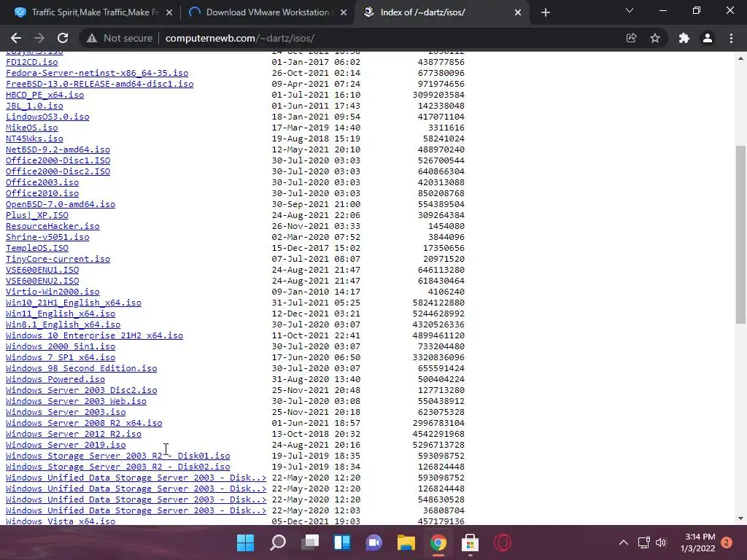The width and height of the screenshot is (747, 560).
Task: Click the page scrollbar down arrow
Action: 740,518
